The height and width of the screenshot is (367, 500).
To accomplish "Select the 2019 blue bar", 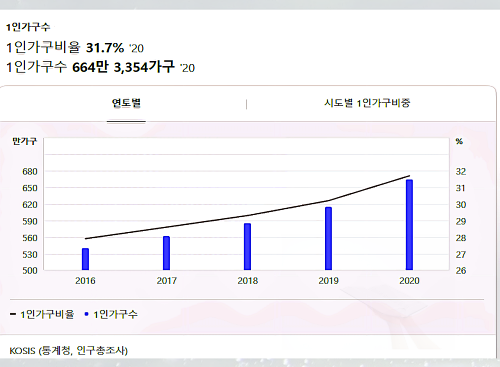I will [x=328, y=238].
